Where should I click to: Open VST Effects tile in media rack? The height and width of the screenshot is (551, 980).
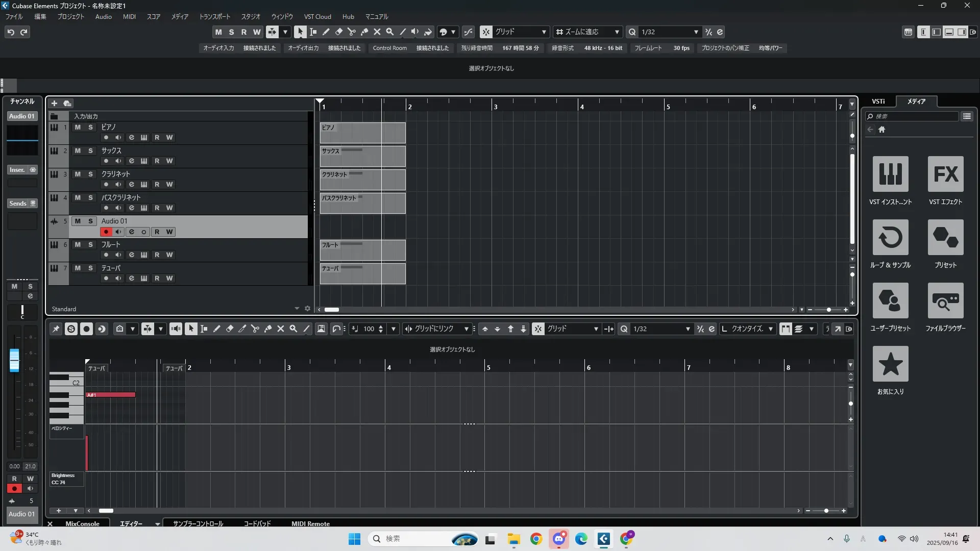(945, 174)
